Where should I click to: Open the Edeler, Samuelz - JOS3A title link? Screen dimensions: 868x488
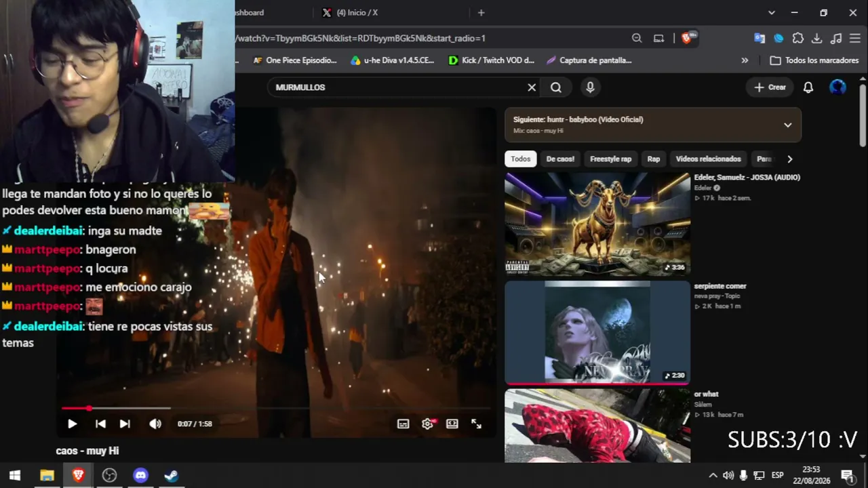tap(747, 177)
